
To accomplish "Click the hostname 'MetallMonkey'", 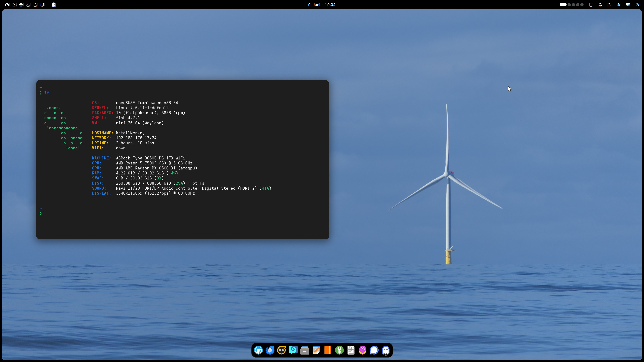I will (130, 133).
